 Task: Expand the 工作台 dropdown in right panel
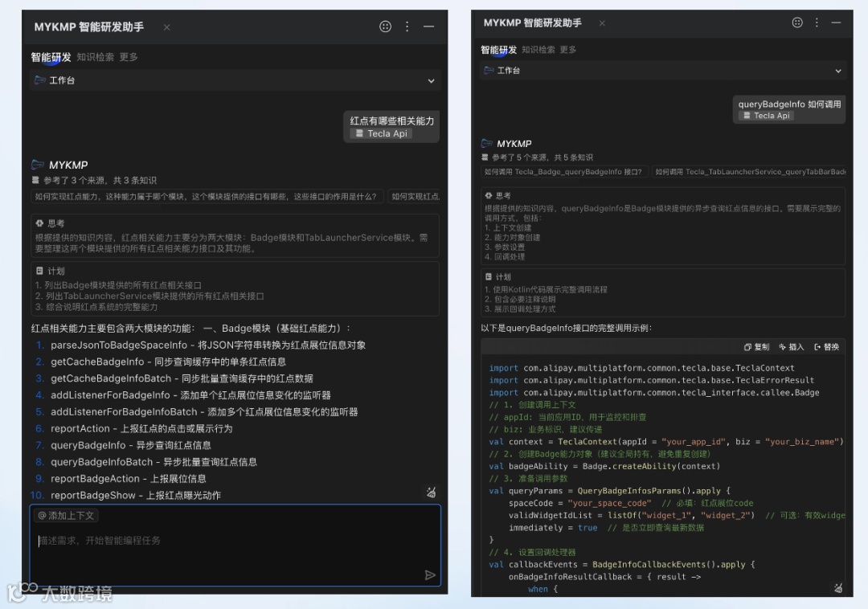[838, 71]
